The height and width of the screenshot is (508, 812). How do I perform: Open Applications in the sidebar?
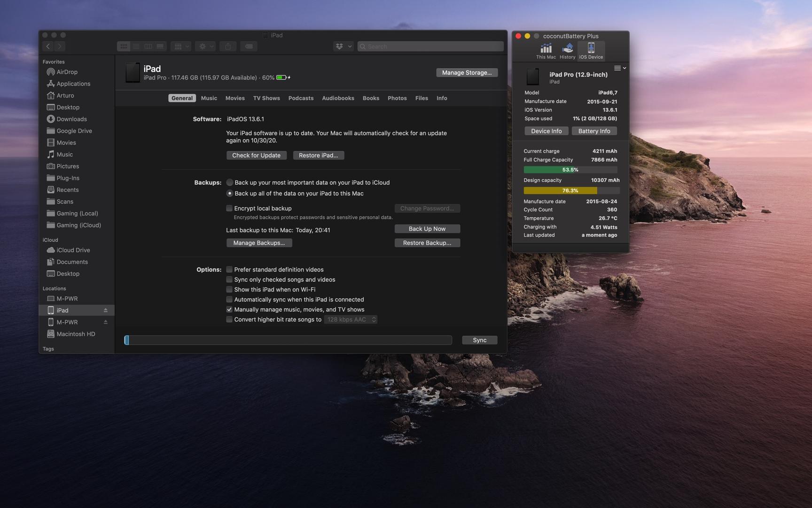click(73, 84)
